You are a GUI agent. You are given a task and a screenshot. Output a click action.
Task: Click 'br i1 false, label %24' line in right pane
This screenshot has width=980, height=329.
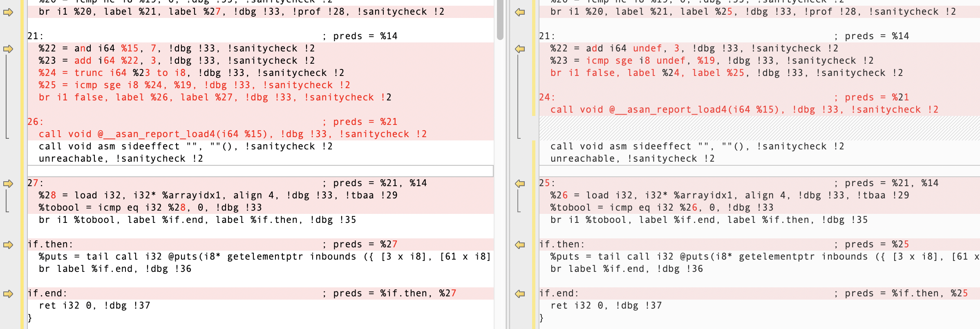tap(727, 73)
